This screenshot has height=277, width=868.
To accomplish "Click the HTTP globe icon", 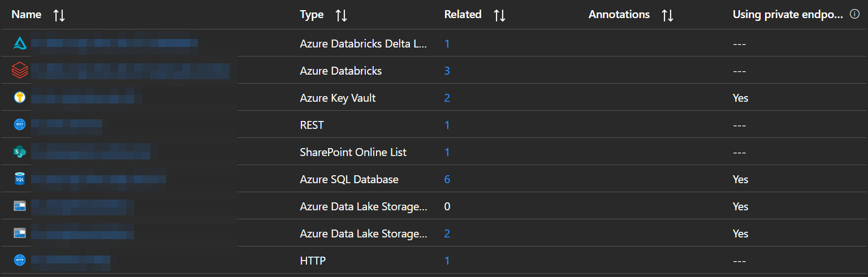I will [20, 261].
